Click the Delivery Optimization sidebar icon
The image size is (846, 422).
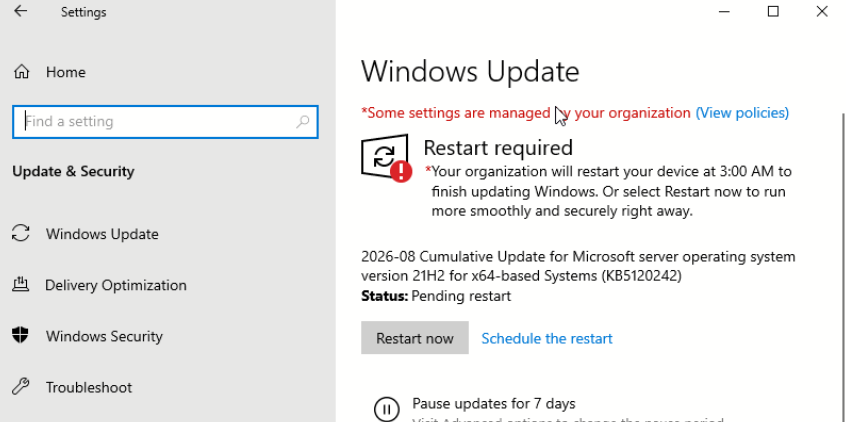[21, 284]
